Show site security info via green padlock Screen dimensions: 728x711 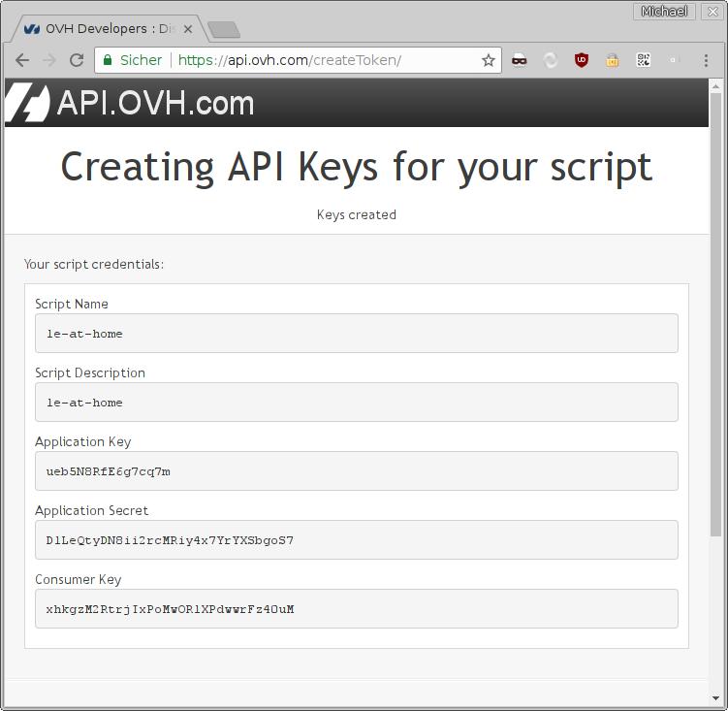pyautogui.click(x=108, y=60)
